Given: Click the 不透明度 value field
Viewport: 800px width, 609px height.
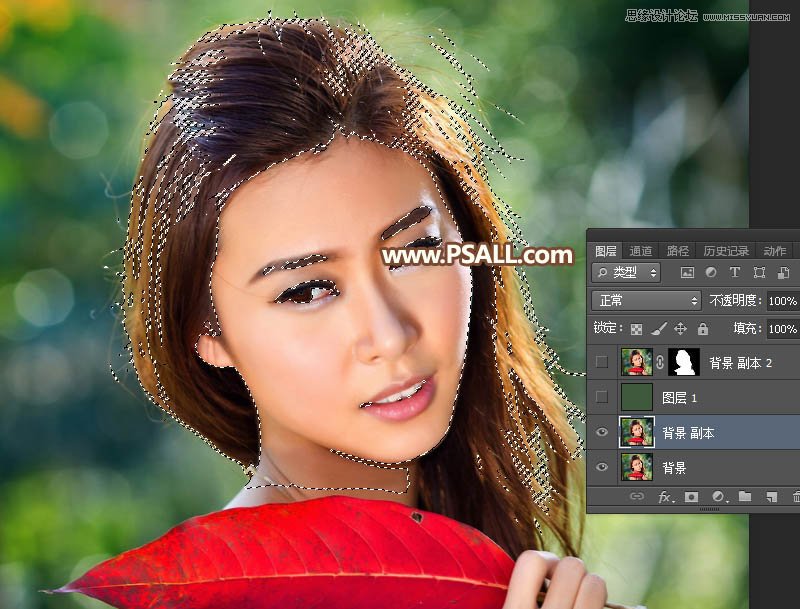Looking at the screenshot, I should click(x=783, y=301).
